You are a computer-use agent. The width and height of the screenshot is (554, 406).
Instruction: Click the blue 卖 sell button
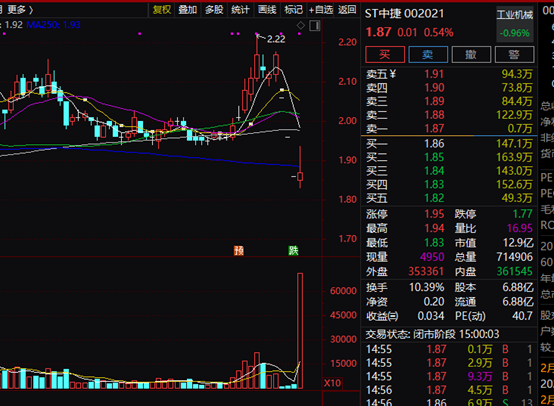(x=428, y=55)
